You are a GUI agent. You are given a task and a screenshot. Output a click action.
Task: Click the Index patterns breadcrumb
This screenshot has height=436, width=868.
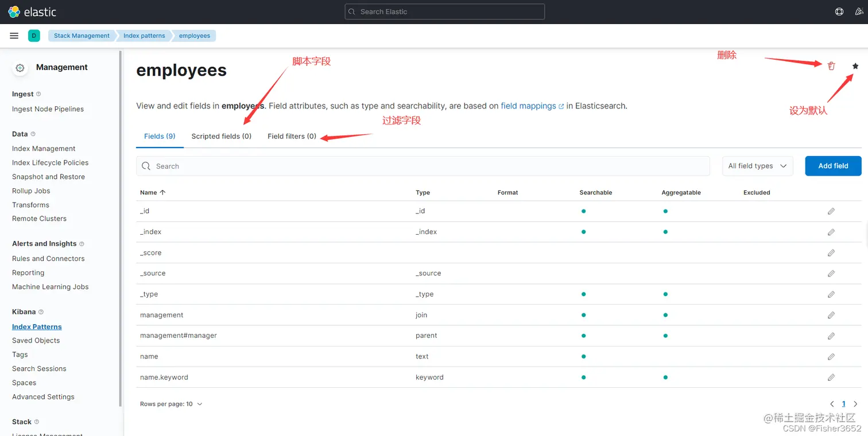pos(144,36)
